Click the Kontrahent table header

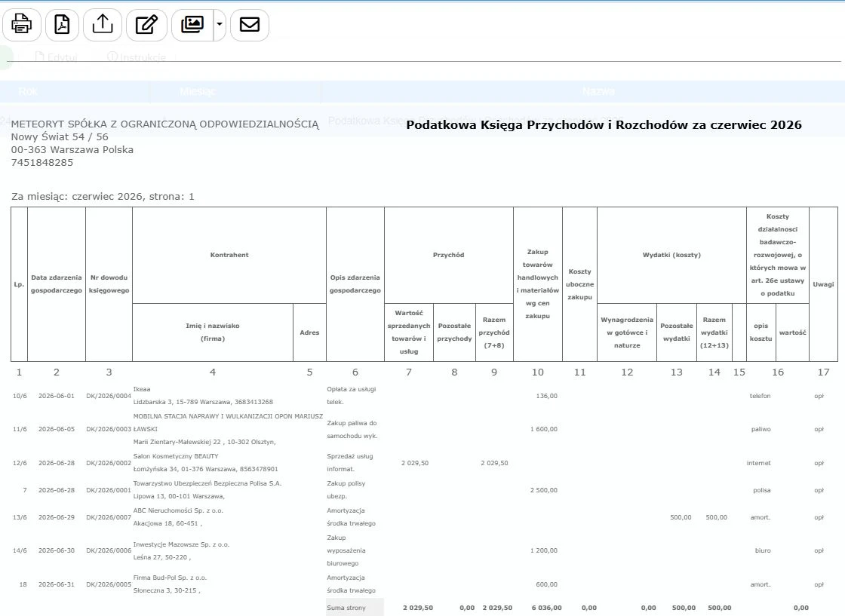point(229,256)
